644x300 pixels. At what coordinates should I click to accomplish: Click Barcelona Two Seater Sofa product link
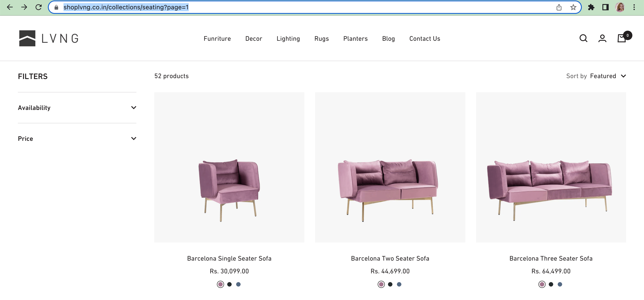tap(390, 258)
